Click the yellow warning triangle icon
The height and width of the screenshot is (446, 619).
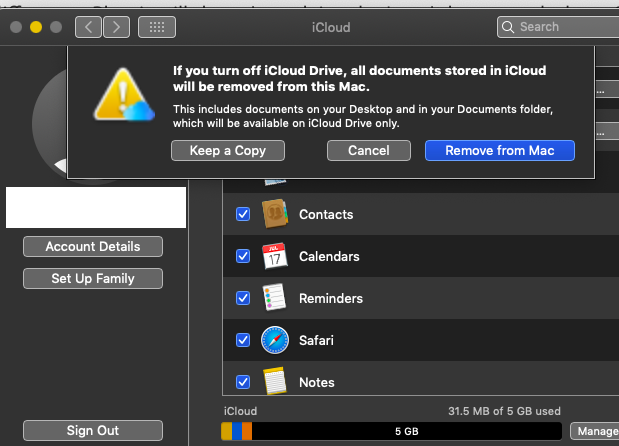pos(124,95)
